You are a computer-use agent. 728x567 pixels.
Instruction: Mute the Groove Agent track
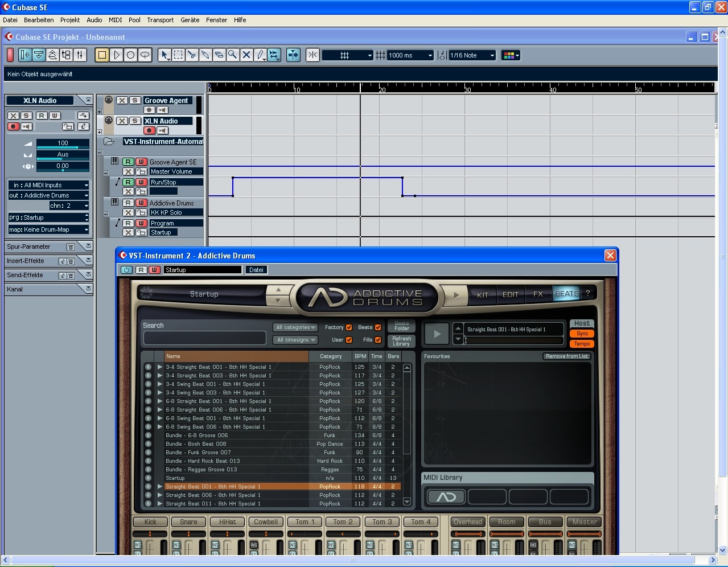[122, 101]
